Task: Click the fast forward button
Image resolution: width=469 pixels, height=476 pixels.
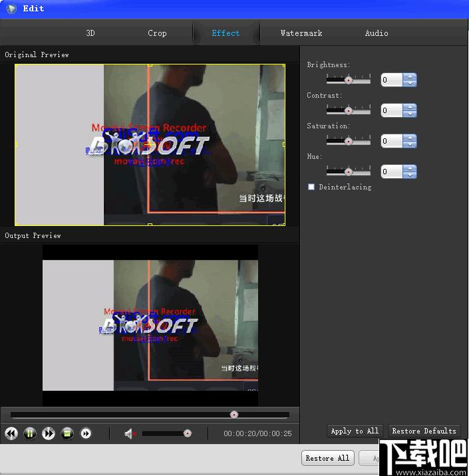Action: click(x=49, y=433)
